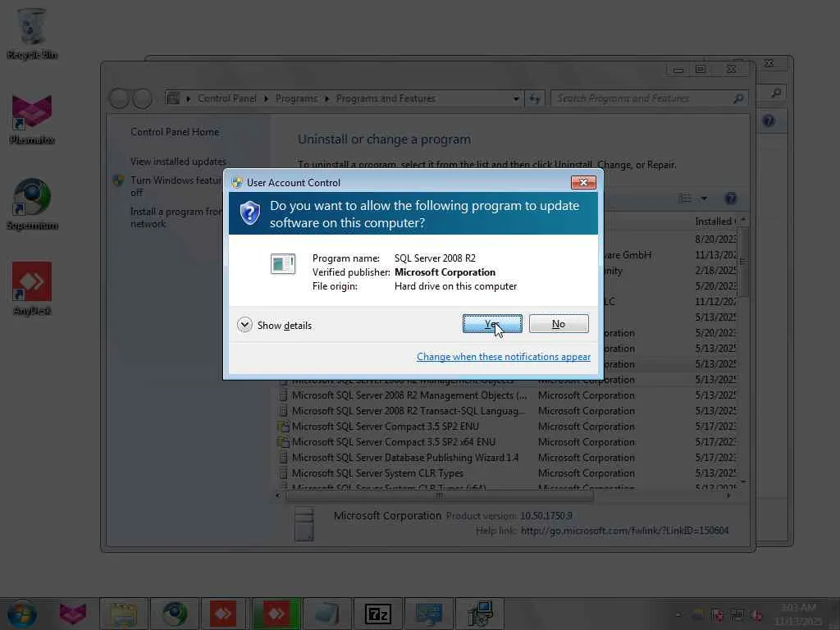Open Turn Windows features on or off link
This screenshot has width=840, height=630.
[176, 186]
